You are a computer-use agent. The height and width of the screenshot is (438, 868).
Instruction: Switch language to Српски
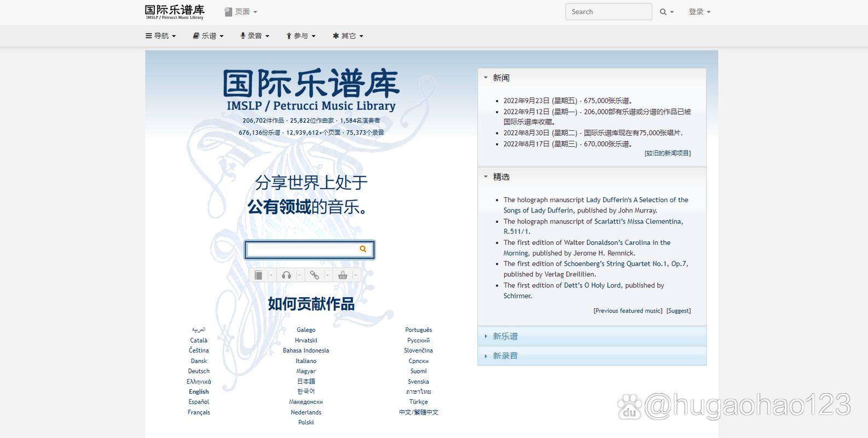[x=419, y=361]
